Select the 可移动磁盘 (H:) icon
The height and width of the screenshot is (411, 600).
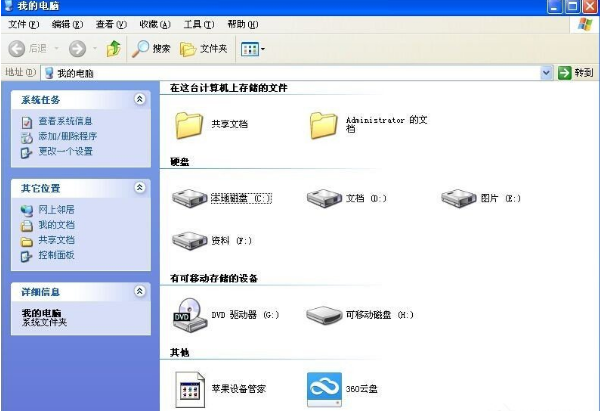click(324, 315)
